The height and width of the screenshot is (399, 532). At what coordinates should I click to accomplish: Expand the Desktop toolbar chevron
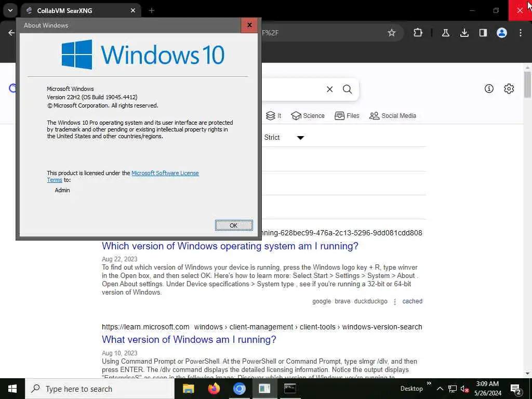click(x=429, y=383)
